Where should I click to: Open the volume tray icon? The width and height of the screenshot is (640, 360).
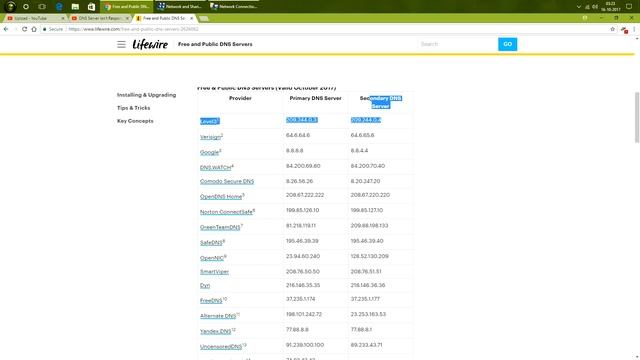point(595,7)
